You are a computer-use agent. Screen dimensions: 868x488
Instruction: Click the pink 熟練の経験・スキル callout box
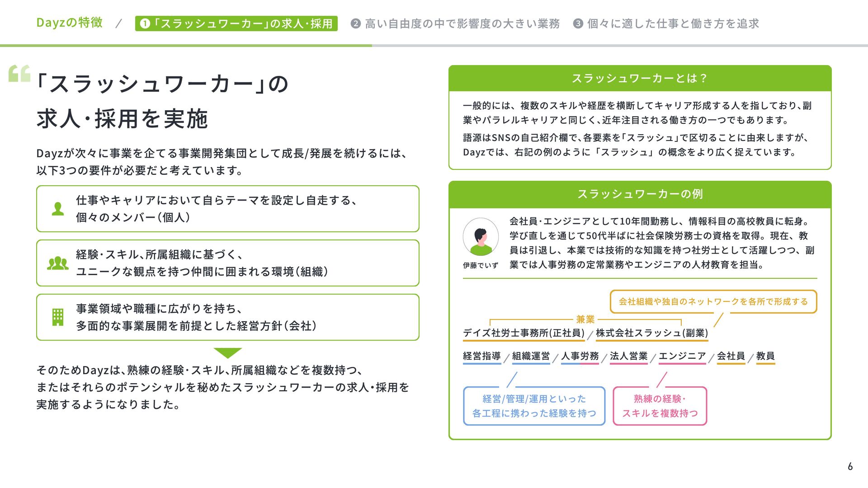(x=660, y=406)
